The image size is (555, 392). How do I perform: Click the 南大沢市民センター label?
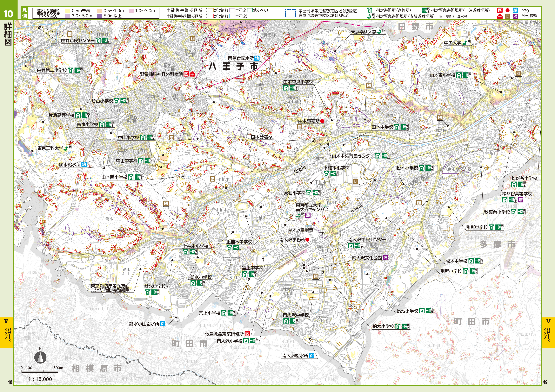[x=367, y=240]
